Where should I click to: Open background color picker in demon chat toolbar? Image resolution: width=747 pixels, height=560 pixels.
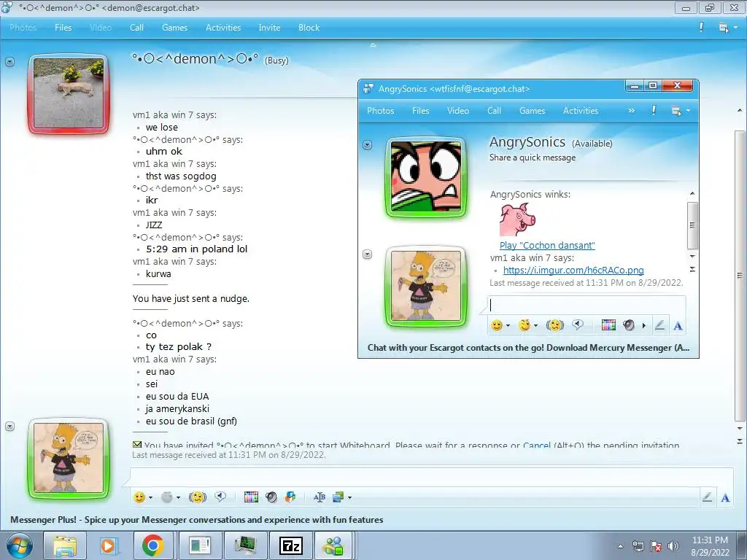pyautogui.click(x=251, y=497)
